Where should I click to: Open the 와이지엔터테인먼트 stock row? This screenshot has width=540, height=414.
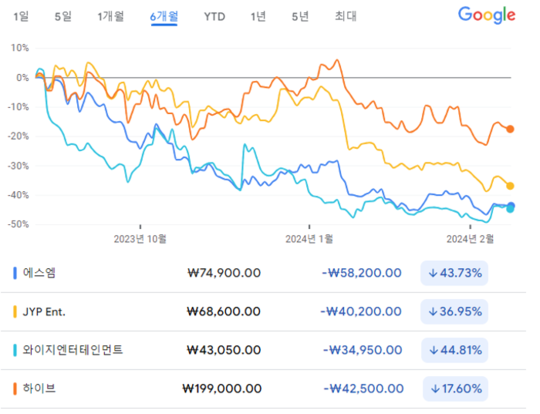(263, 350)
